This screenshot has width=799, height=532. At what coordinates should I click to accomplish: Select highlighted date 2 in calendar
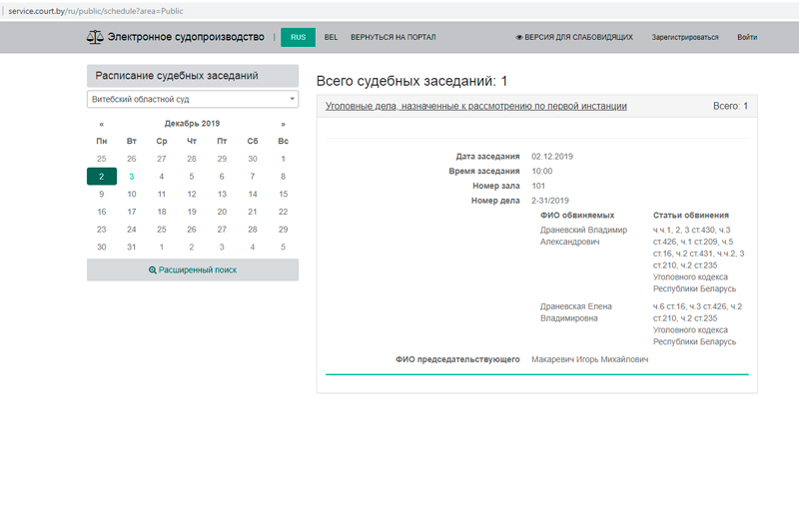click(x=101, y=177)
